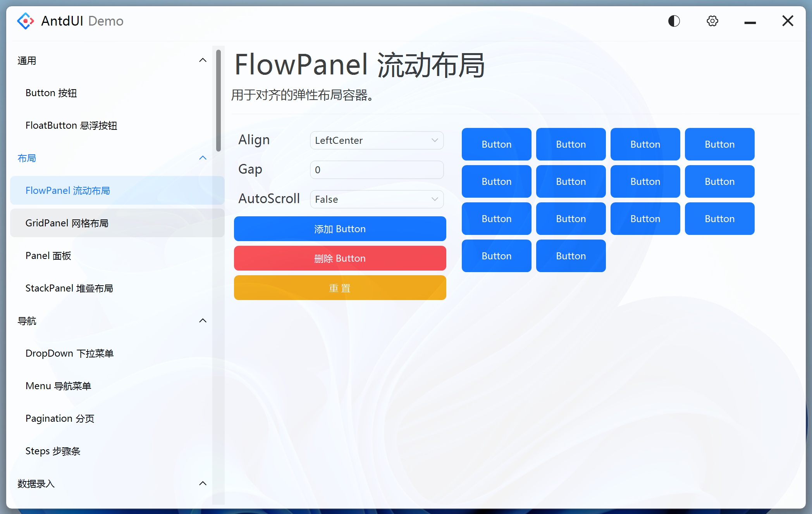Click the Gap input field
This screenshot has width=812, height=514.
[x=376, y=170]
